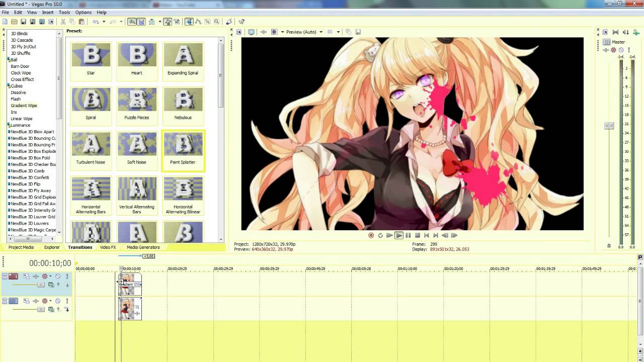Click save snapshot to file icon
This screenshot has height=362, width=644.
pyautogui.click(x=358, y=32)
